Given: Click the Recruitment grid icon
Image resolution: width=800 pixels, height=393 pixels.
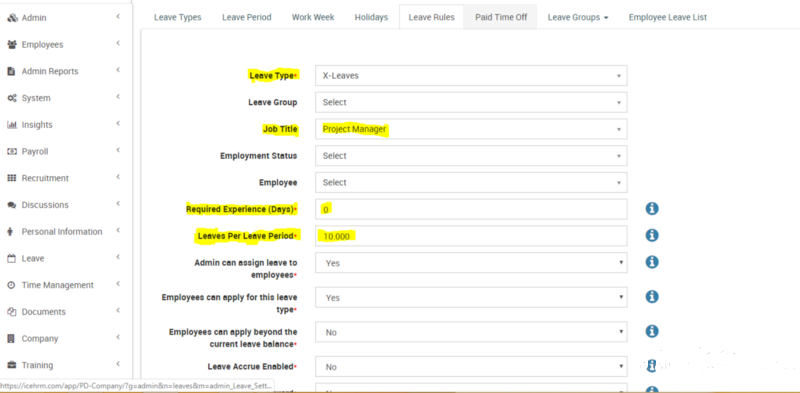Looking at the screenshot, I should (x=12, y=178).
